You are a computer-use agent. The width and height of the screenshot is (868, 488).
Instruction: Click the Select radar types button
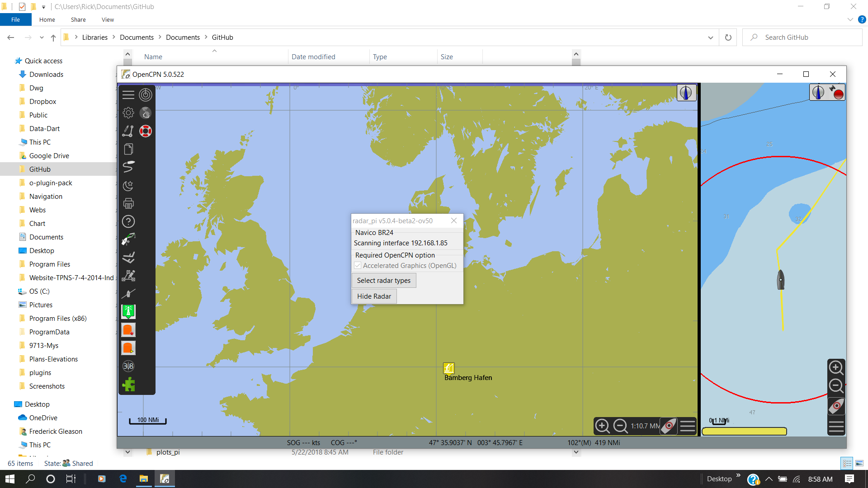tap(383, 281)
